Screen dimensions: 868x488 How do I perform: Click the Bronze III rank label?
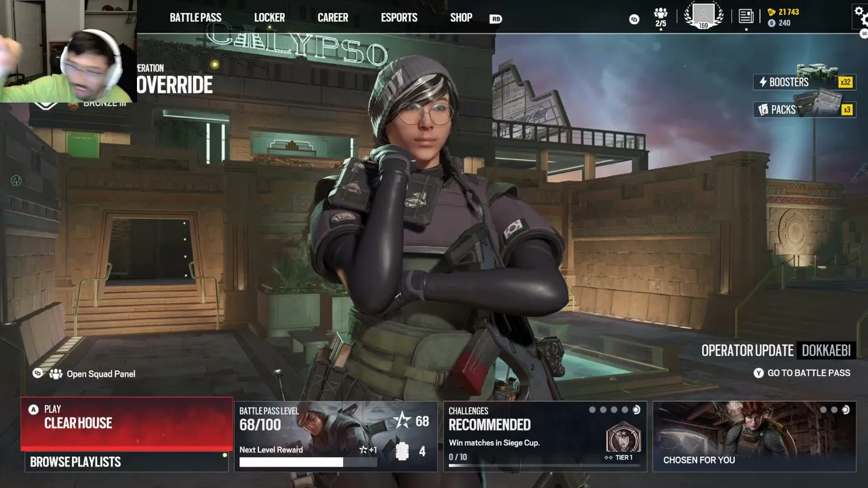(x=105, y=104)
